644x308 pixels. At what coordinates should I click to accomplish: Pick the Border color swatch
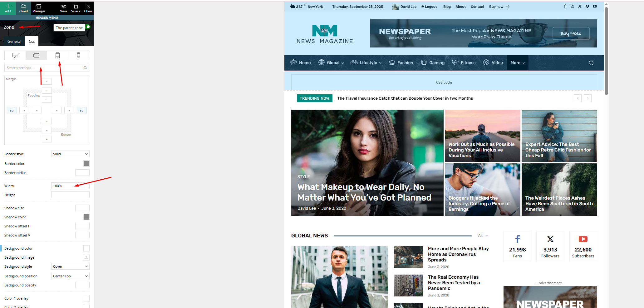tap(86, 164)
